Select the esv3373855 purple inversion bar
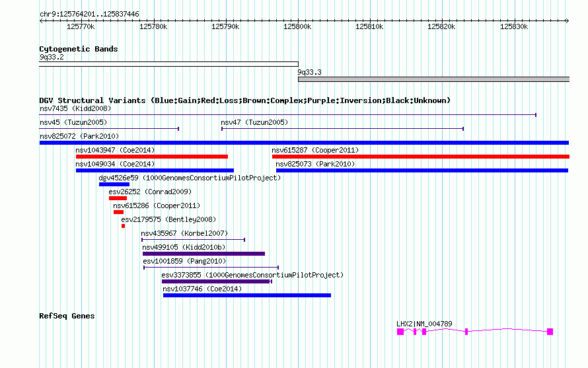The width and height of the screenshot is (588, 368). click(x=217, y=281)
